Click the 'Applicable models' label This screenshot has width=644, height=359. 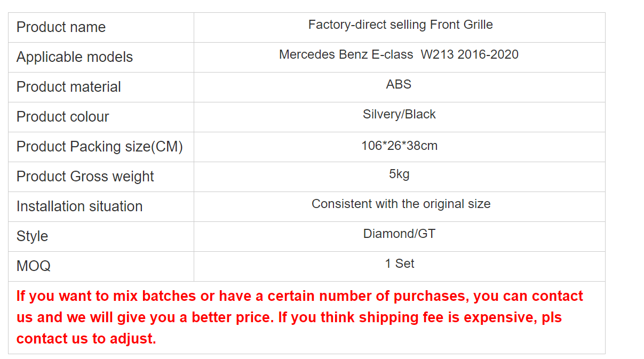point(75,57)
